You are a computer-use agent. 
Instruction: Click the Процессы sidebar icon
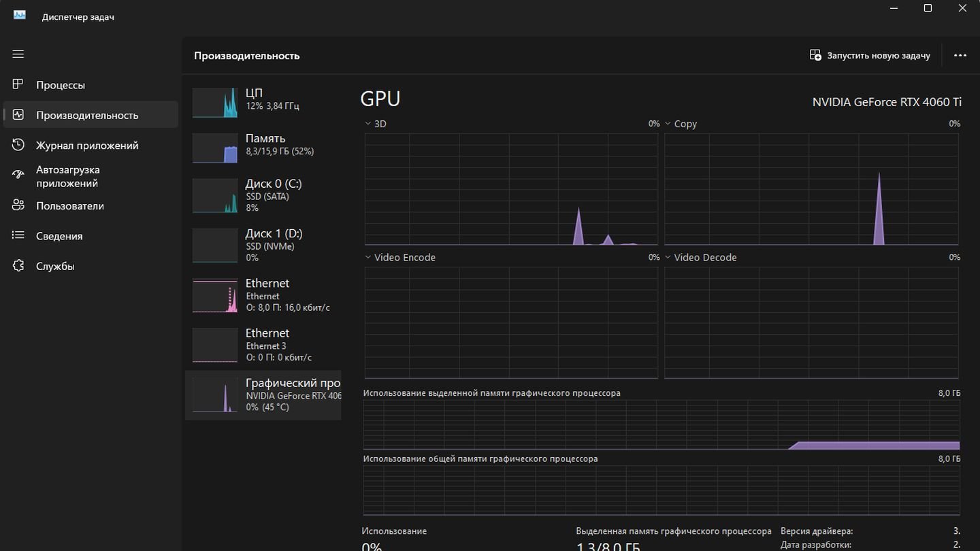[18, 84]
